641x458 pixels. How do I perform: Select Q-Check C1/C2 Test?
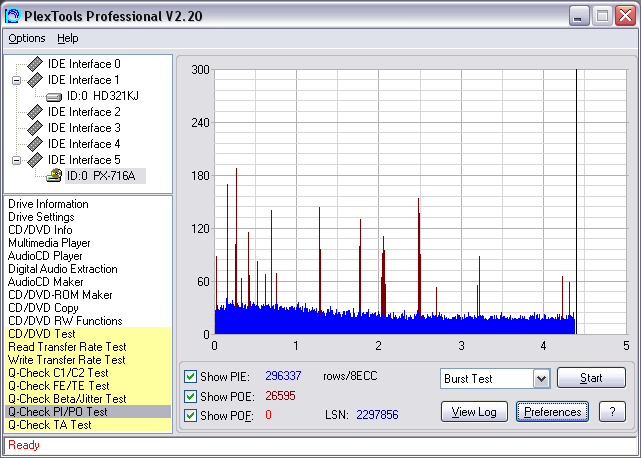(x=88, y=373)
